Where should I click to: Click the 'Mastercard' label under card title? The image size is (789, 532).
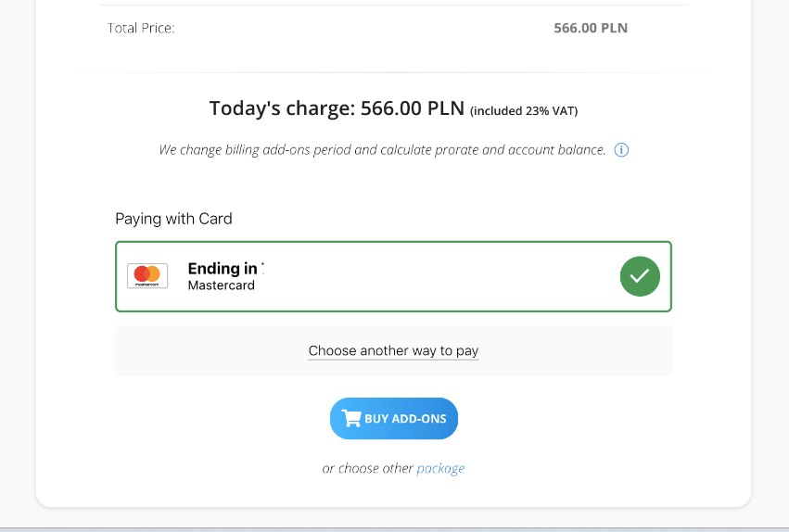point(221,285)
